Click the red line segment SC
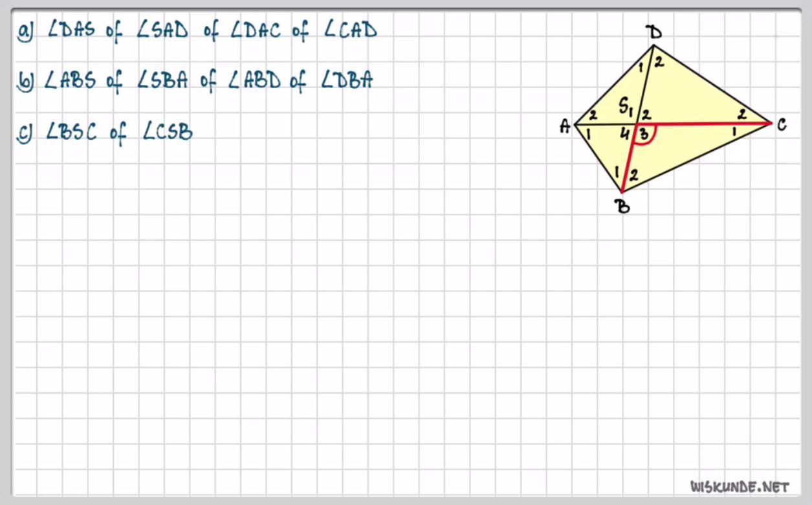Viewport: 812px width, 505px height. (705, 122)
